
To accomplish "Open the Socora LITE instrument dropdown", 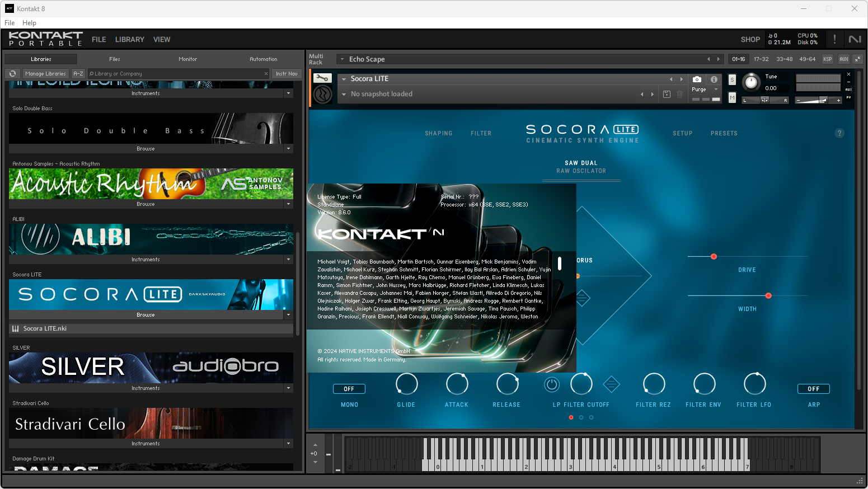I will [x=344, y=79].
